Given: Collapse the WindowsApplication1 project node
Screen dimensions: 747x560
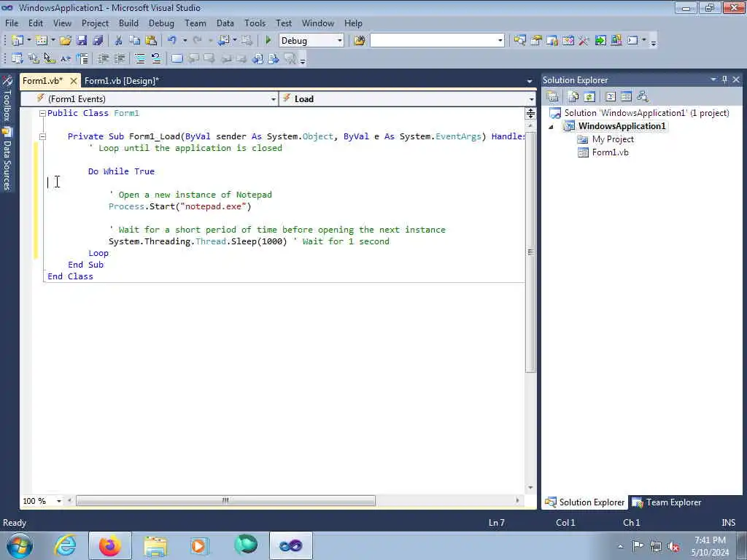Looking at the screenshot, I should click(551, 127).
